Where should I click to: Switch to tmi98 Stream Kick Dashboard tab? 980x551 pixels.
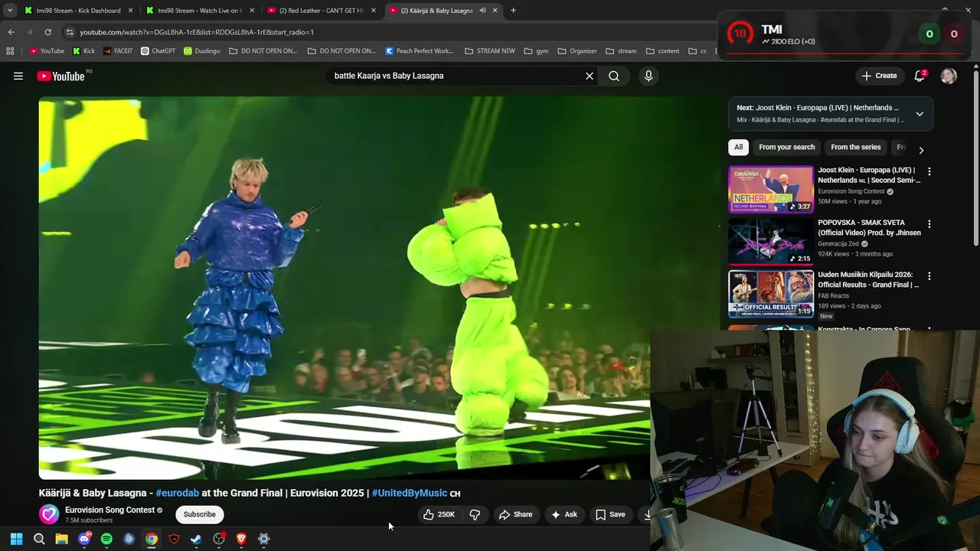click(78, 11)
